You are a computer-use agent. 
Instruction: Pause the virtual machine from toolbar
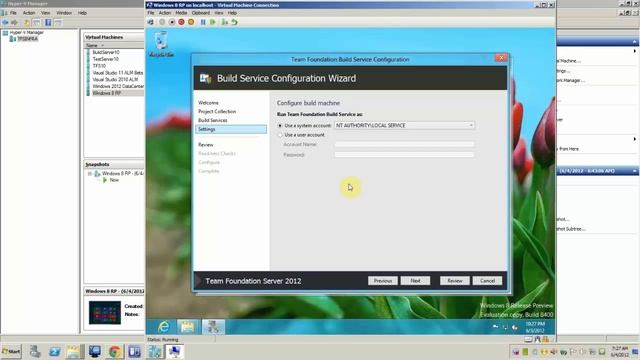[x=203, y=22]
